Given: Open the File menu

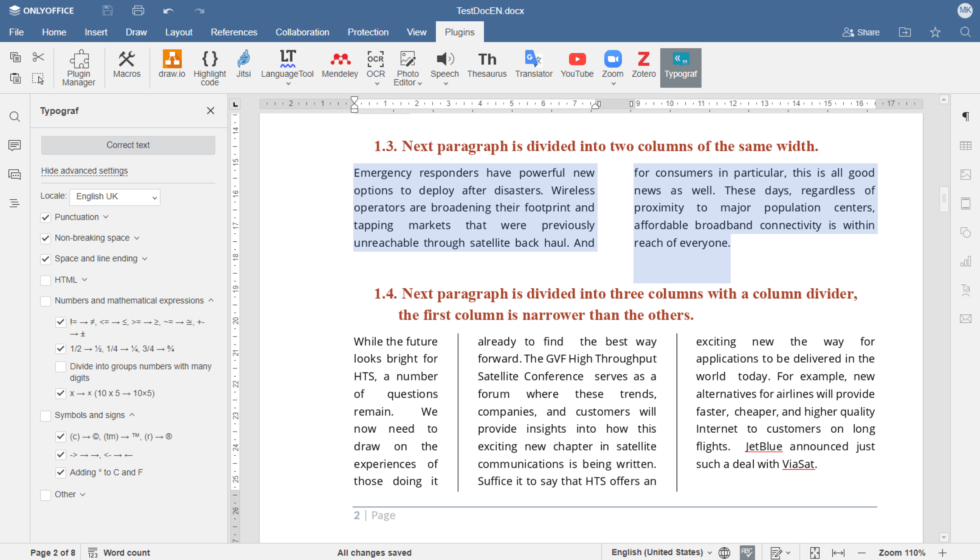Looking at the screenshot, I should (x=16, y=32).
